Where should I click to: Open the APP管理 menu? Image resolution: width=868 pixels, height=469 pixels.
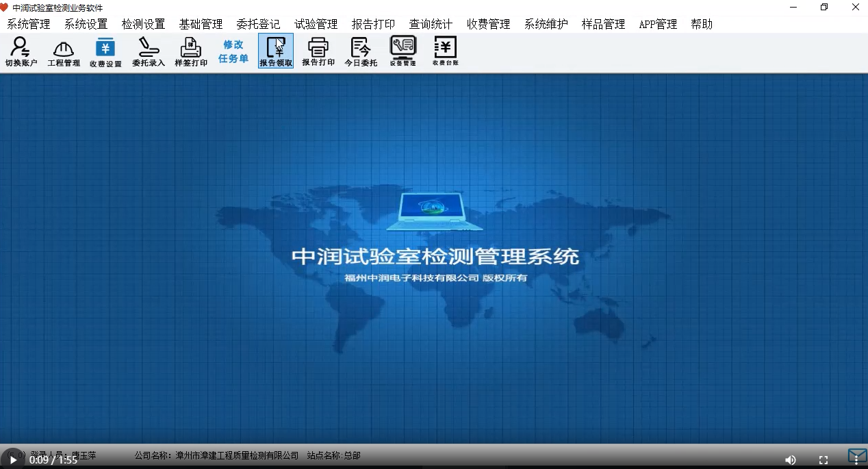658,24
